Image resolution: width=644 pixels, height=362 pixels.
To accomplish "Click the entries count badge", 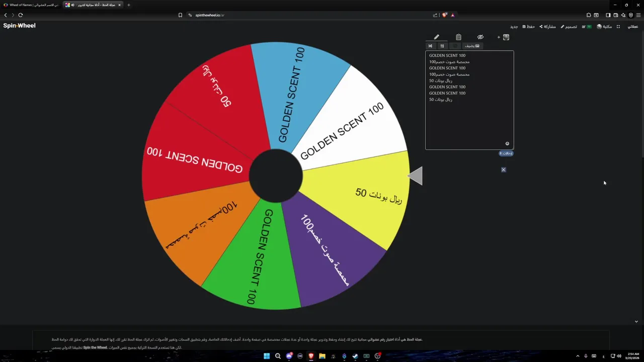I will pos(506,153).
